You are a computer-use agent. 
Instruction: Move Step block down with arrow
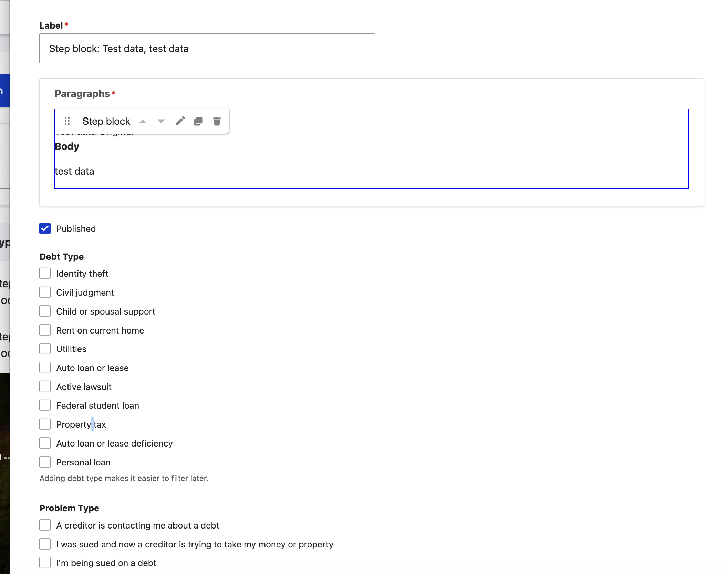coord(161,121)
